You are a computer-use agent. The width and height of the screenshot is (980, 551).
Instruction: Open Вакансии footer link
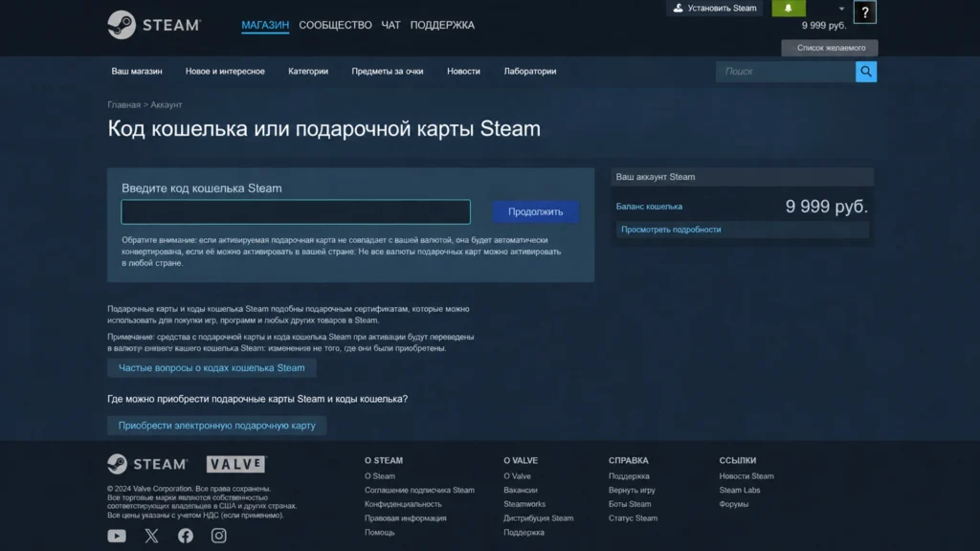coord(521,490)
